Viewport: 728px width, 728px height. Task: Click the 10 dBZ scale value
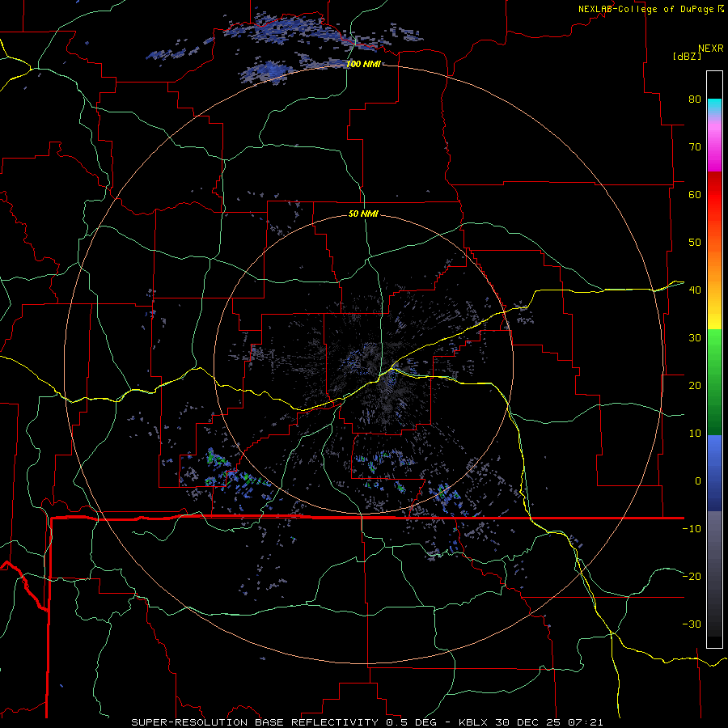click(695, 434)
